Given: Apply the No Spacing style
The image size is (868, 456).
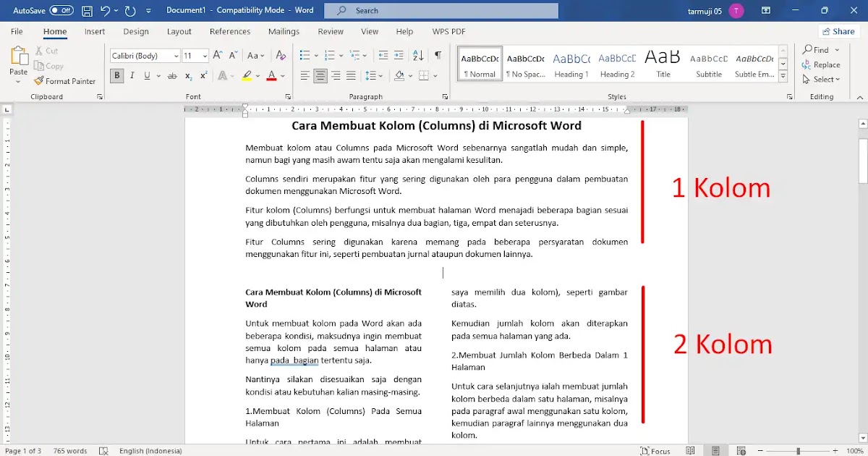Looking at the screenshot, I should tap(526, 64).
